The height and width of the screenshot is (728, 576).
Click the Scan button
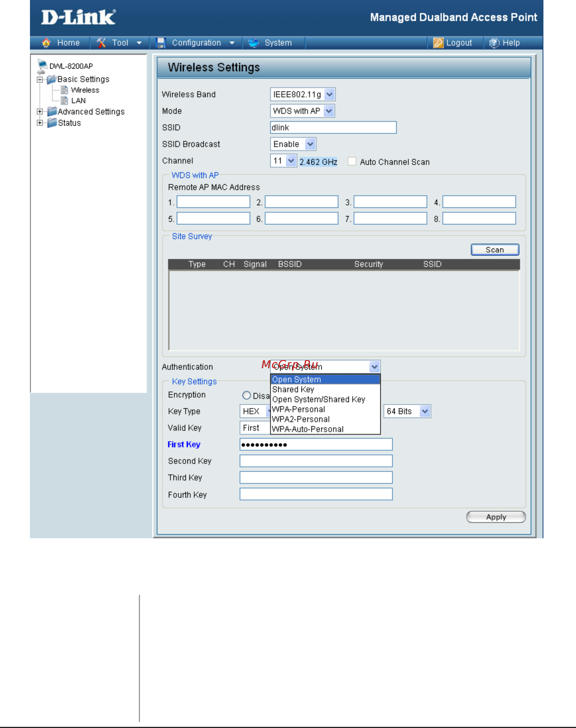coord(495,250)
